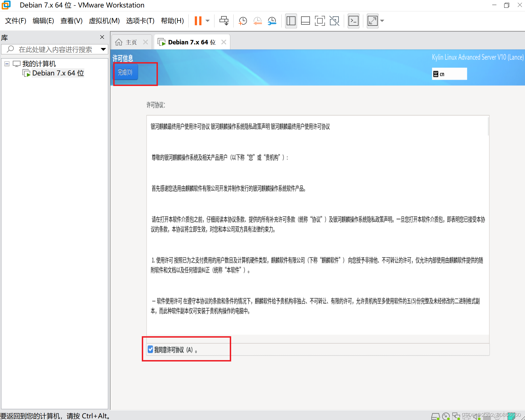The image size is (525, 420).
Task: Click the hard disk status bar icon
Action: pos(435,416)
